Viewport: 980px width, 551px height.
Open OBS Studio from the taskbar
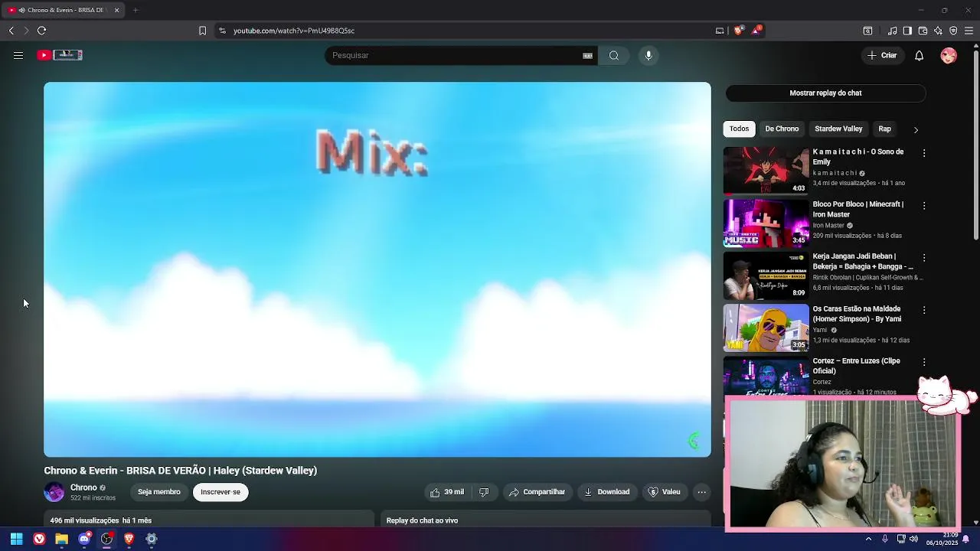[x=106, y=539]
